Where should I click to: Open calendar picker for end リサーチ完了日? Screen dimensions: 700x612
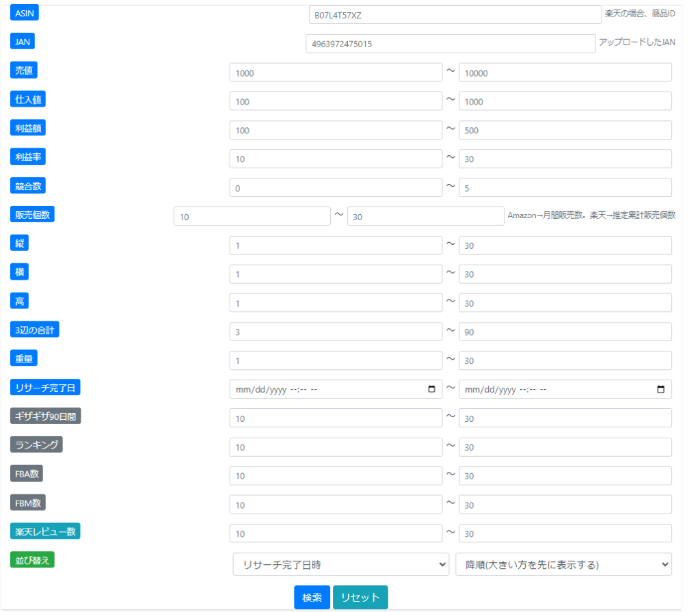pos(660,389)
